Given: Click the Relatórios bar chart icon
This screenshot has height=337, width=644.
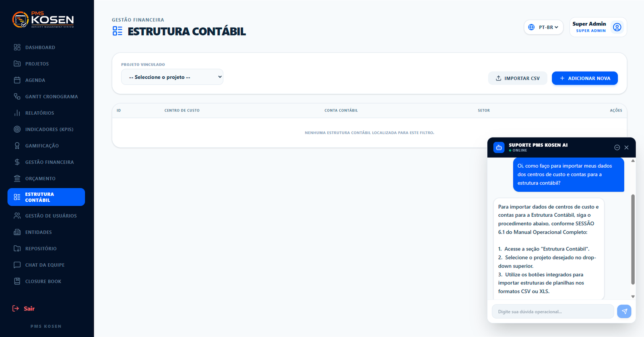Looking at the screenshot, I should (x=17, y=113).
